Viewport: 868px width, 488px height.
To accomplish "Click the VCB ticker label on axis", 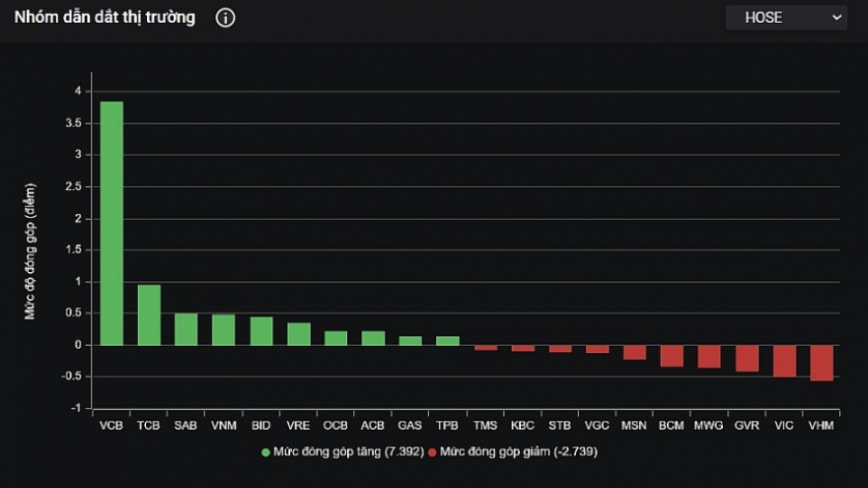I will (111, 426).
